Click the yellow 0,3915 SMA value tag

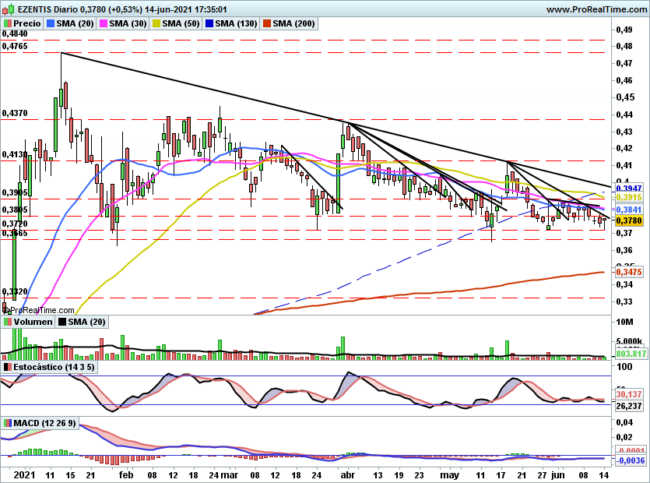pos(628,198)
